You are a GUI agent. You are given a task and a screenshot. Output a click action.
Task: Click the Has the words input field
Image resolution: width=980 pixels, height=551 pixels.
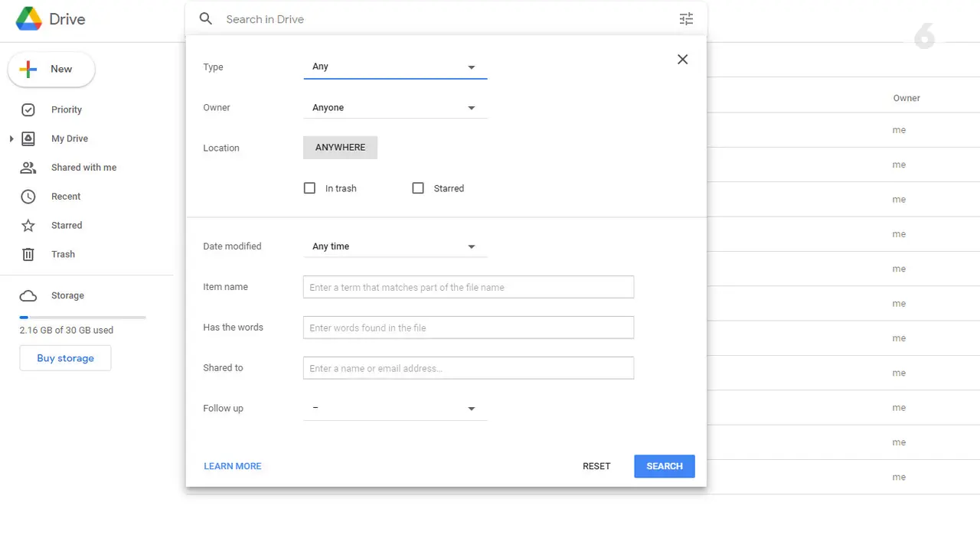469,328
